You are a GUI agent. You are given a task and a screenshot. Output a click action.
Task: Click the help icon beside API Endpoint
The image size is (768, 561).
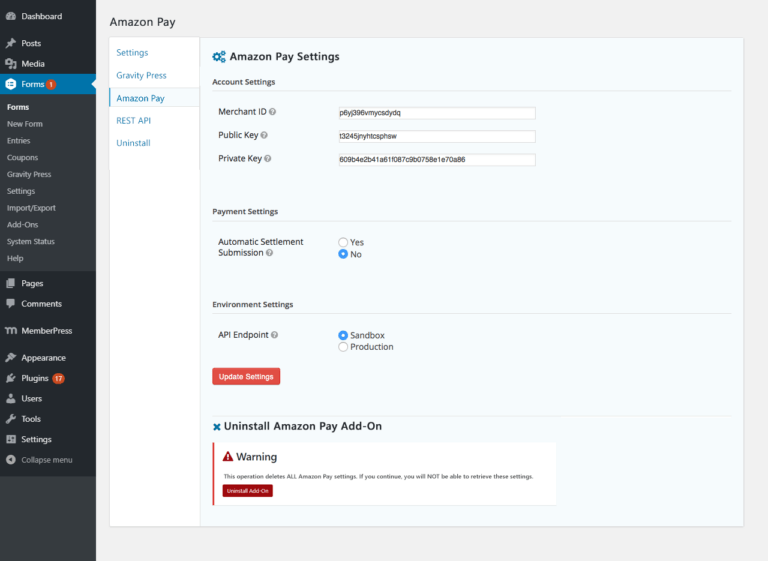275,335
